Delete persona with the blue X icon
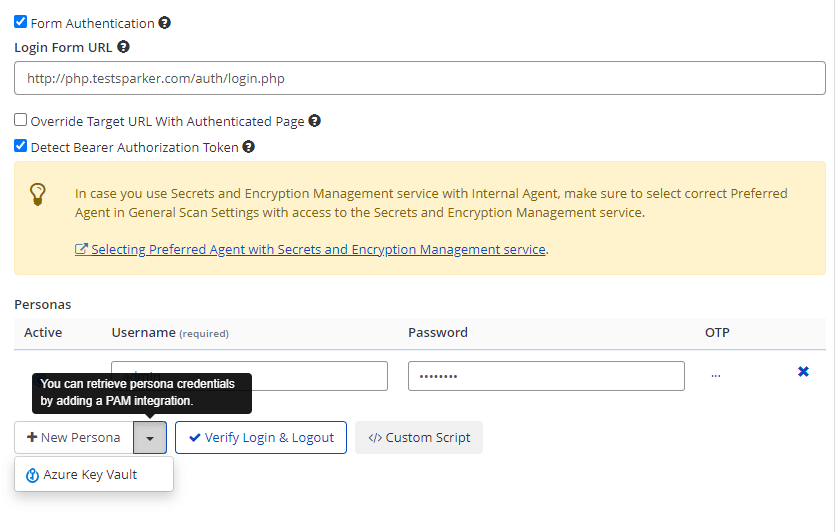836x532 pixels. (x=803, y=372)
